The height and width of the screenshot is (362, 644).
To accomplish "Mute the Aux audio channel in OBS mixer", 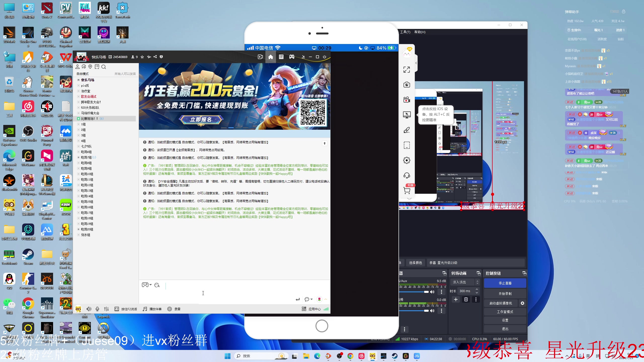I will tap(432, 292).
